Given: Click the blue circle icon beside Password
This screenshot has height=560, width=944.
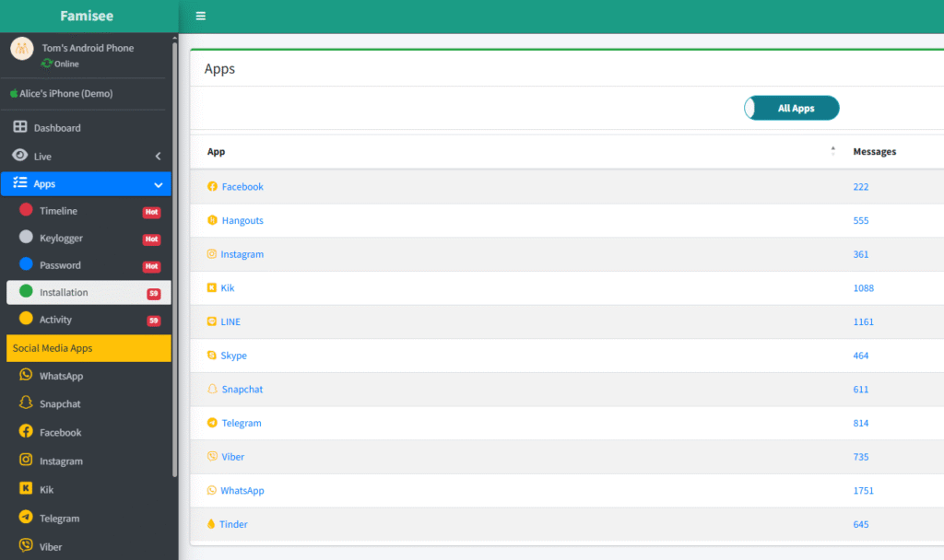Looking at the screenshot, I should coord(26,263).
